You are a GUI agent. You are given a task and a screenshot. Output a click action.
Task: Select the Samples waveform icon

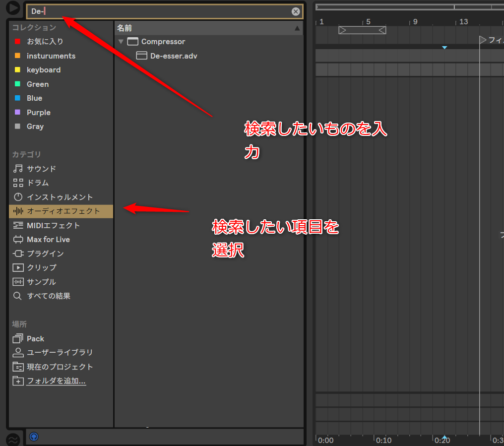tap(18, 282)
